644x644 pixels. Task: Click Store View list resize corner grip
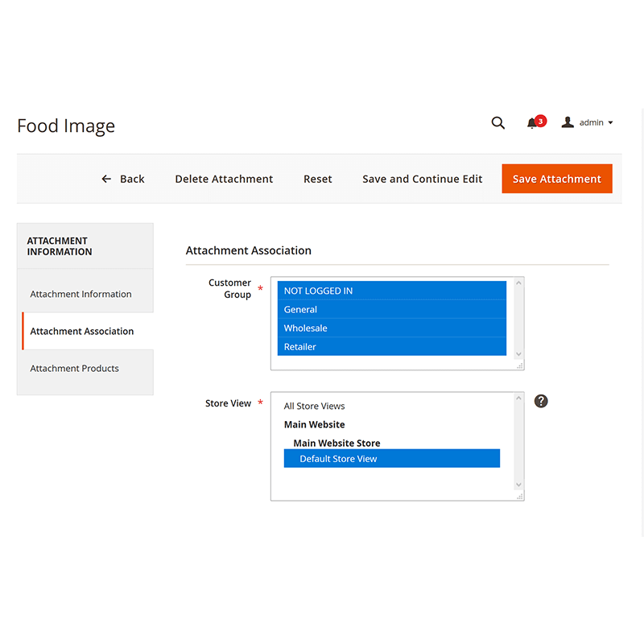[x=519, y=496]
